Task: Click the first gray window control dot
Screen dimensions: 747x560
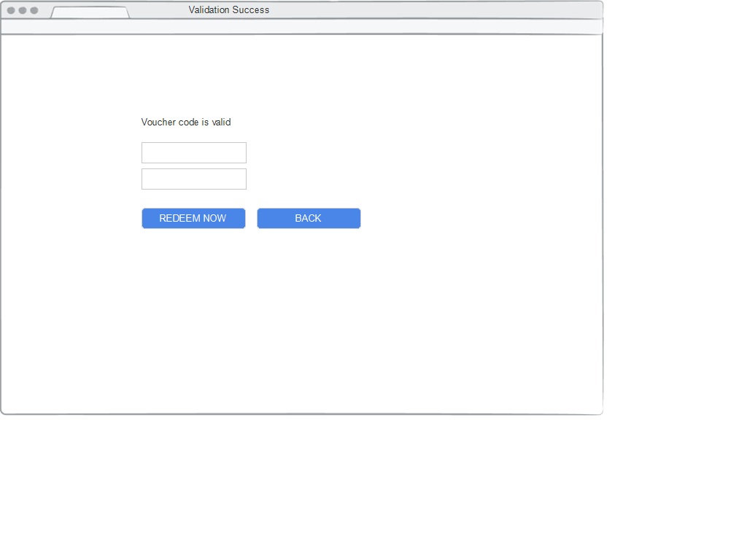Action: [11, 10]
